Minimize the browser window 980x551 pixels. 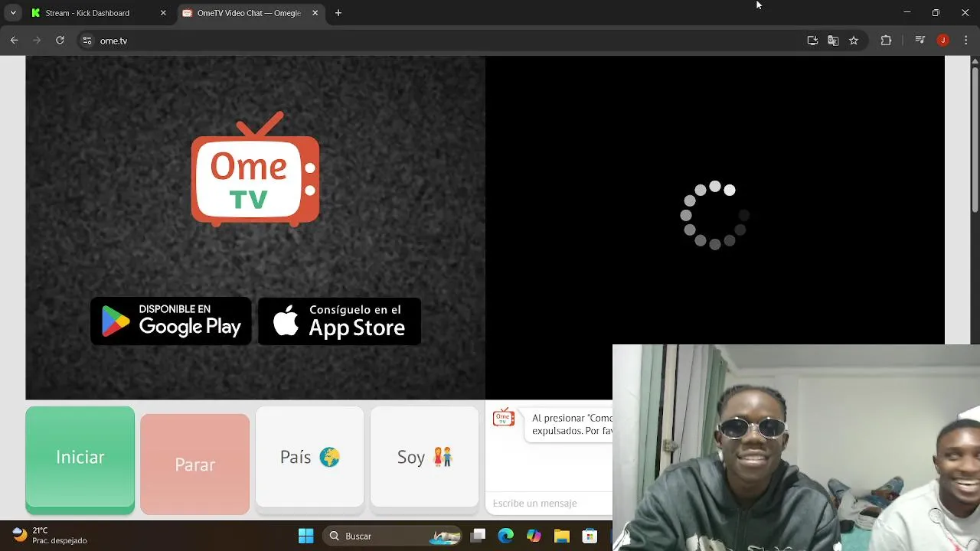pyautogui.click(x=907, y=13)
